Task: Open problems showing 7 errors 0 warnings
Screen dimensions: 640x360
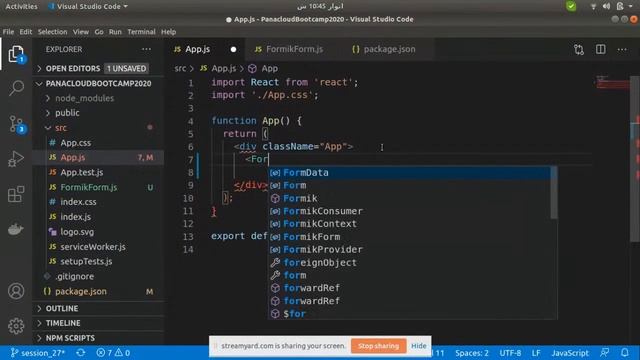Action: tap(113, 353)
